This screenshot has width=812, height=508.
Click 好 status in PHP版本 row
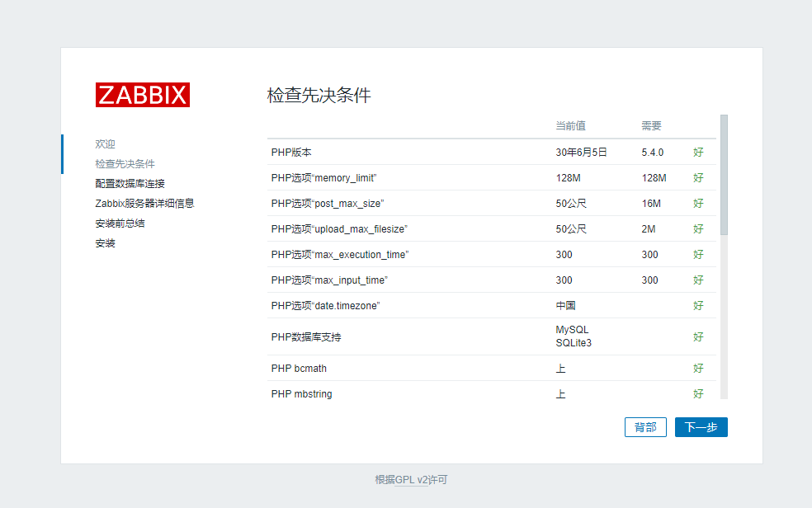[x=698, y=152]
